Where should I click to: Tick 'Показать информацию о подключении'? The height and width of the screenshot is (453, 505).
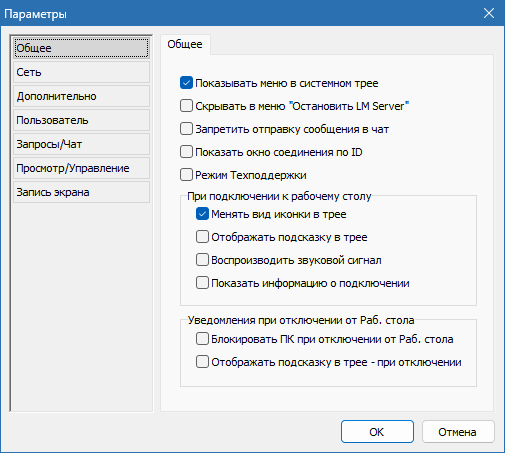coord(202,283)
